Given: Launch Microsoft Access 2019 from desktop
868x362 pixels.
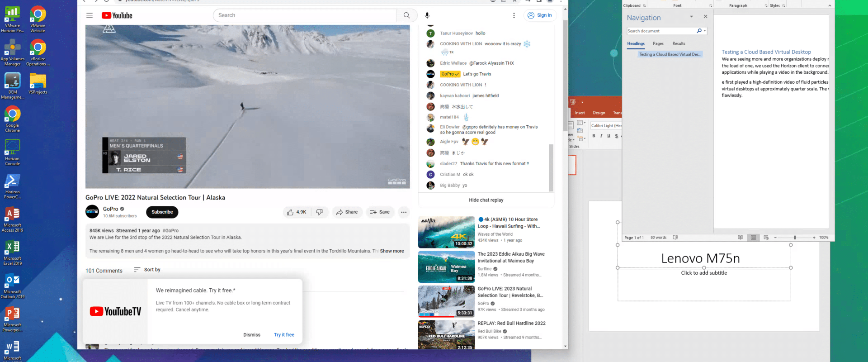Looking at the screenshot, I should (12, 219).
